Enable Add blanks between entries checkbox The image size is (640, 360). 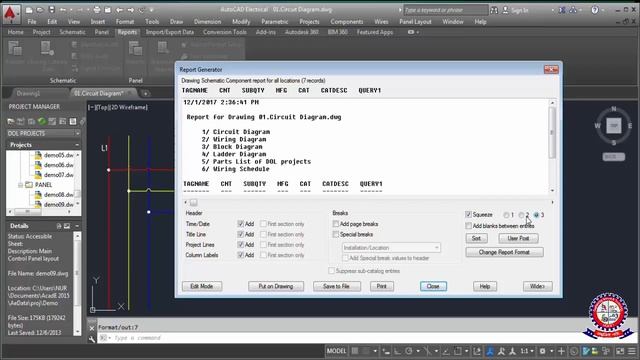(x=468, y=226)
